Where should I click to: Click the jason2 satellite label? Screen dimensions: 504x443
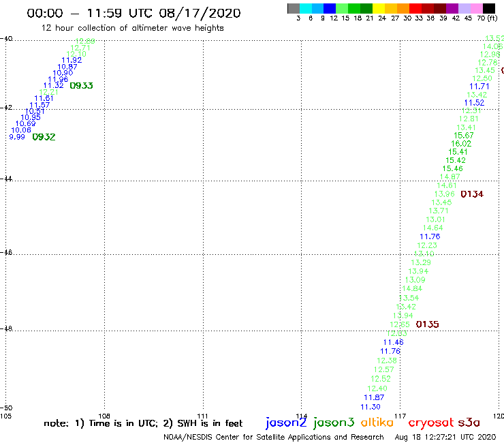point(286,423)
